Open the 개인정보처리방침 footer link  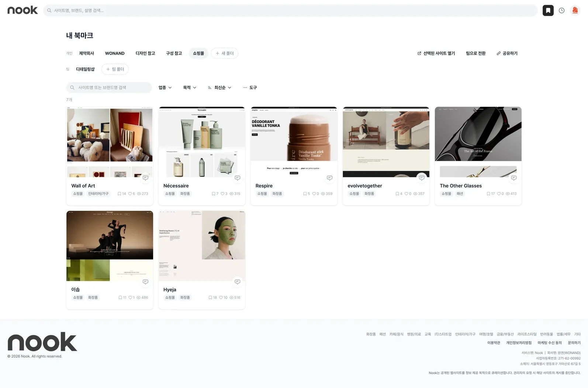(519, 343)
